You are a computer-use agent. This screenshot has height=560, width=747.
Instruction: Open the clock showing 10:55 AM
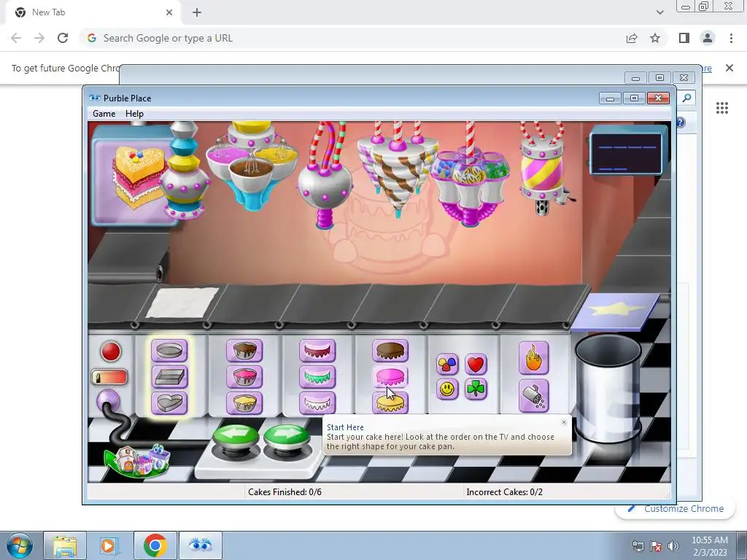tap(709, 546)
